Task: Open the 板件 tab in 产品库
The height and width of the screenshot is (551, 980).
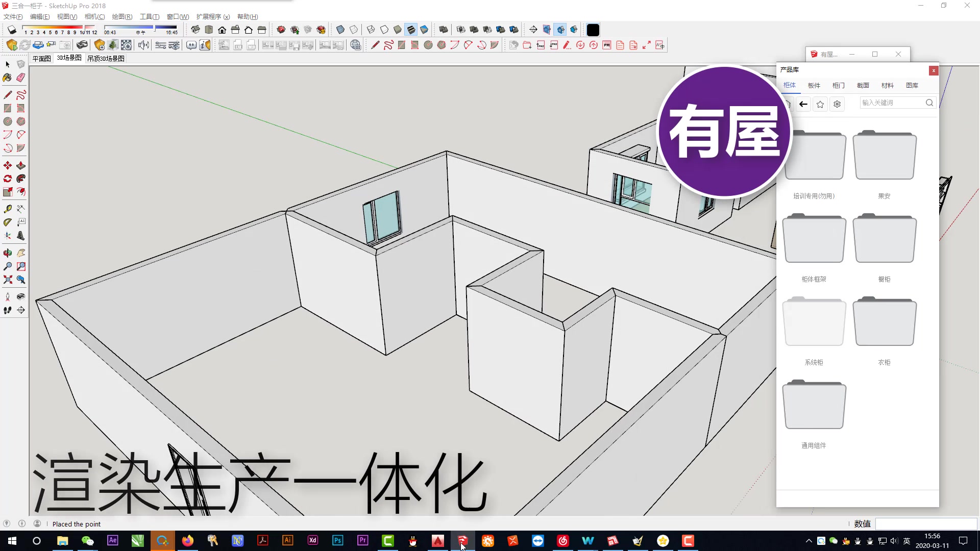Action: coord(814,85)
